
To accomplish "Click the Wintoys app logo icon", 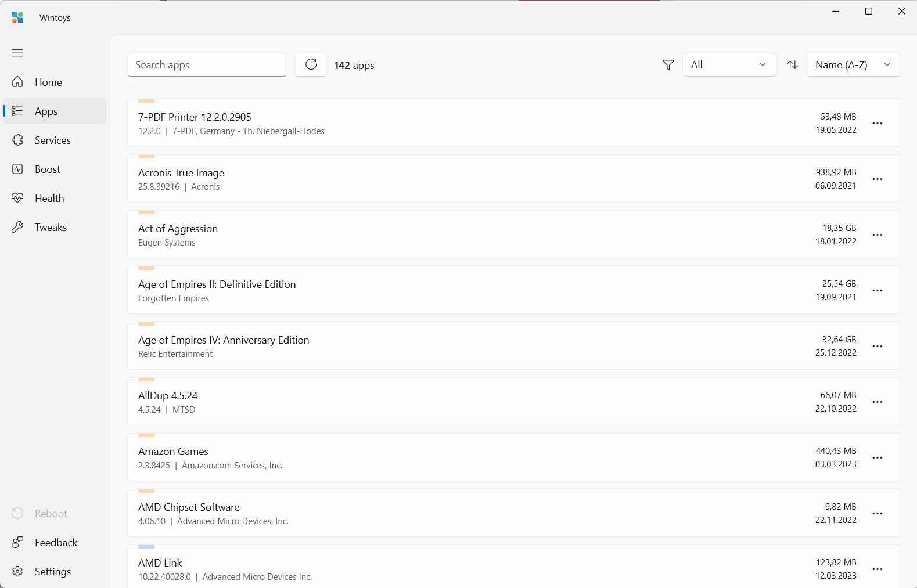I will (17, 18).
